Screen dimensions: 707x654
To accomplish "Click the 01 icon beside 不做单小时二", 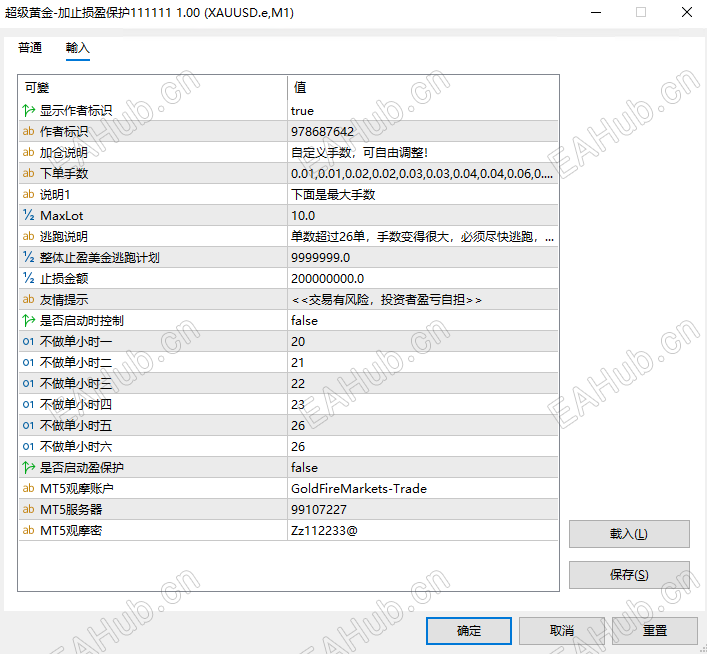I will [x=28, y=363].
